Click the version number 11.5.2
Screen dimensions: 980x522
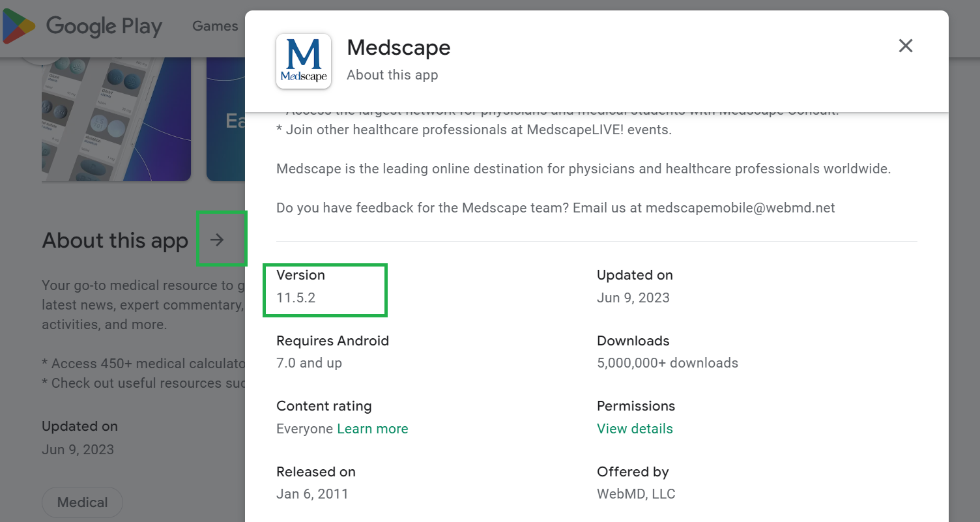(x=296, y=298)
